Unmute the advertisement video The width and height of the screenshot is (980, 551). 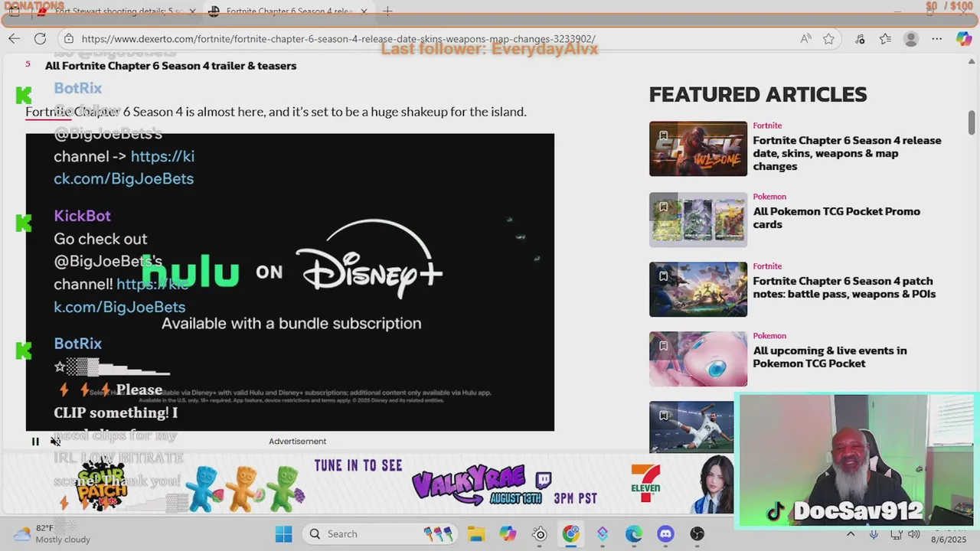(x=55, y=442)
